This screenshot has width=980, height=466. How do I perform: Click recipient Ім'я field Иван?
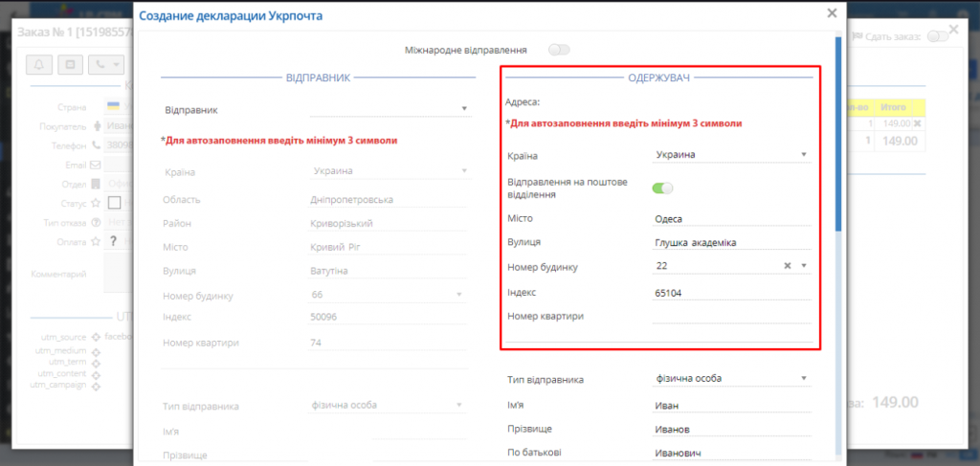click(x=731, y=406)
